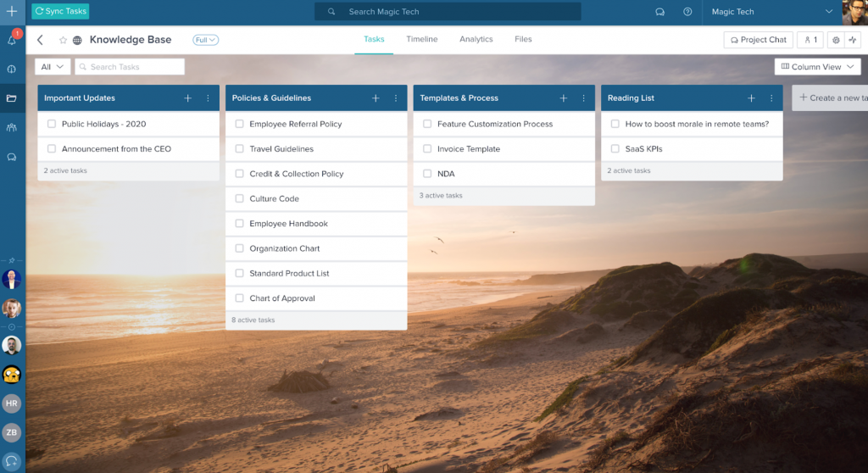Go back using the left arrow icon

(40, 40)
